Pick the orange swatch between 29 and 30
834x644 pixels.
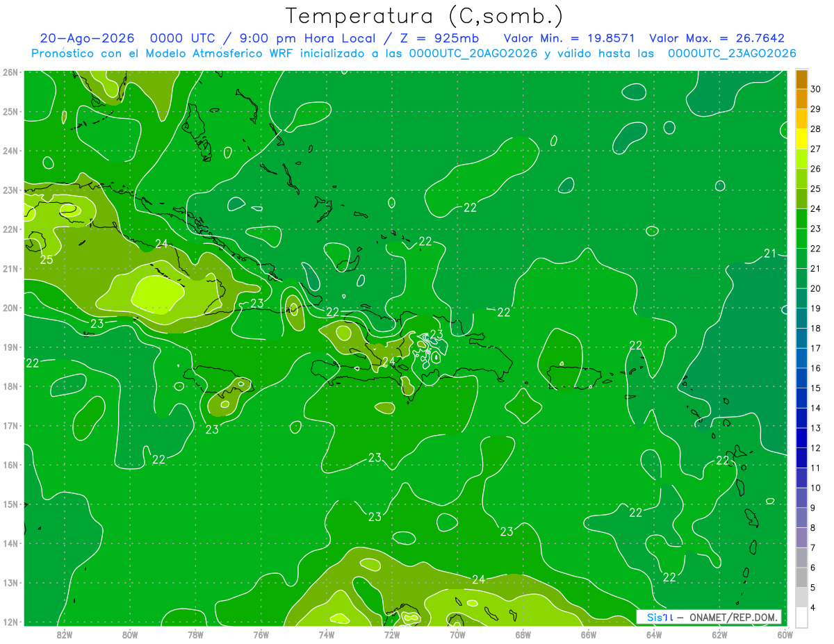(801, 99)
